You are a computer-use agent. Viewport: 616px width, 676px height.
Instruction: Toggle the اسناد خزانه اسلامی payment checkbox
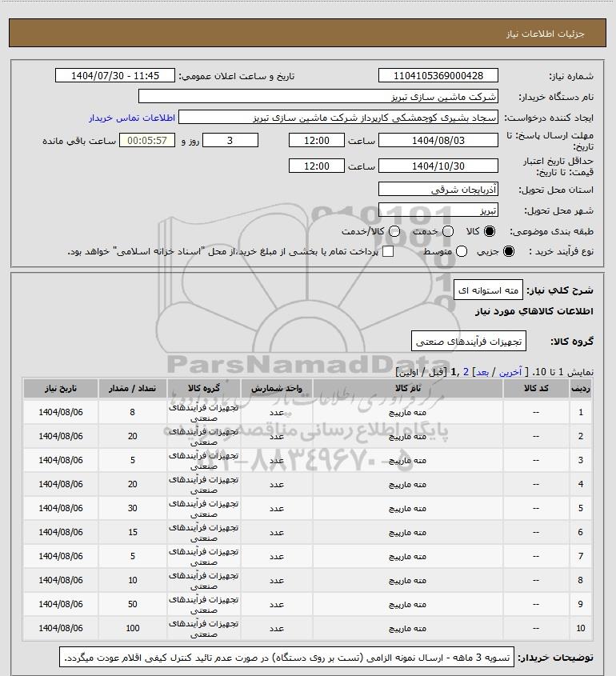pos(388,251)
